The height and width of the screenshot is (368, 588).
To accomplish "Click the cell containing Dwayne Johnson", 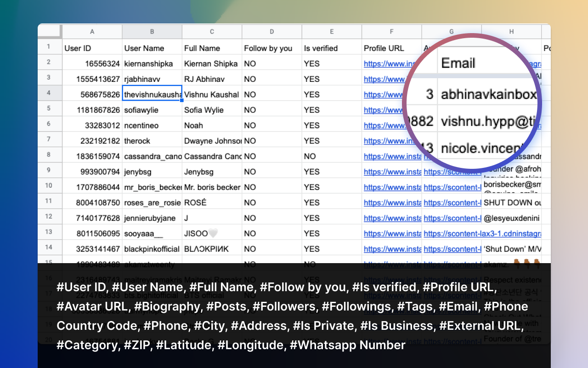I will 212,140.
